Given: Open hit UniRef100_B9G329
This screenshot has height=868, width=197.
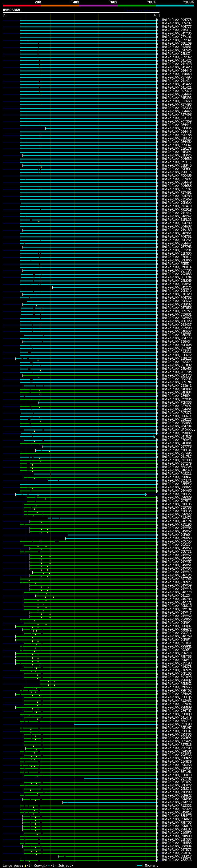Looking at the screenshot, I should [x=177, y=497].
